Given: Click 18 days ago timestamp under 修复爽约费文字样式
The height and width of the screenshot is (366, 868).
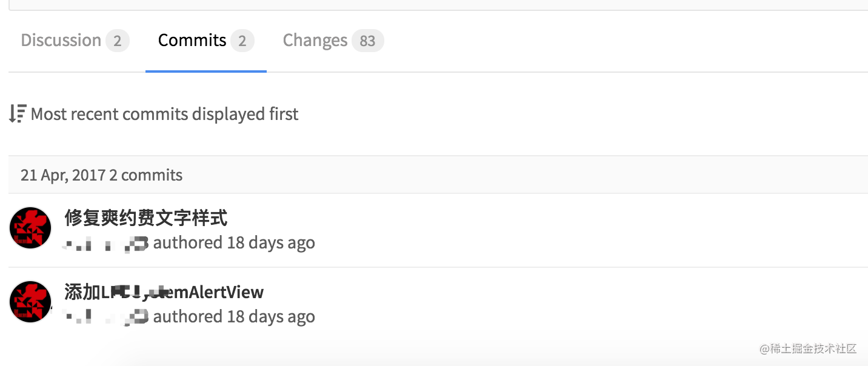Looking at the screenshot, I should pyautogui.click(x=271, y=243).
